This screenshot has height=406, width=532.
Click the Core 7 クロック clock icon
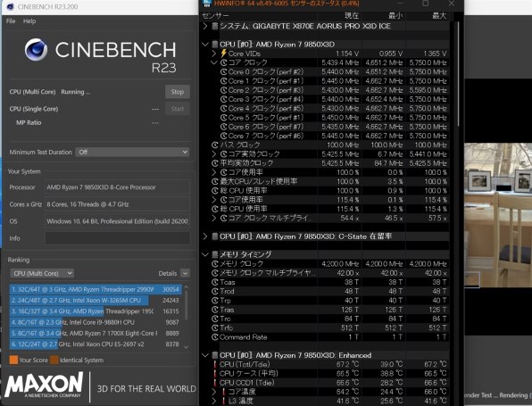click(223, 136)
